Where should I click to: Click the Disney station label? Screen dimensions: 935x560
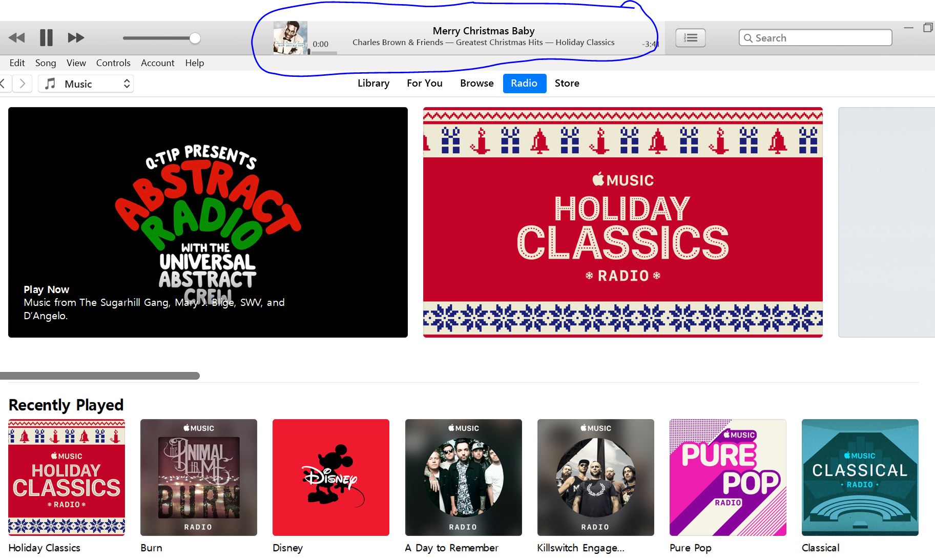point(288,548)
